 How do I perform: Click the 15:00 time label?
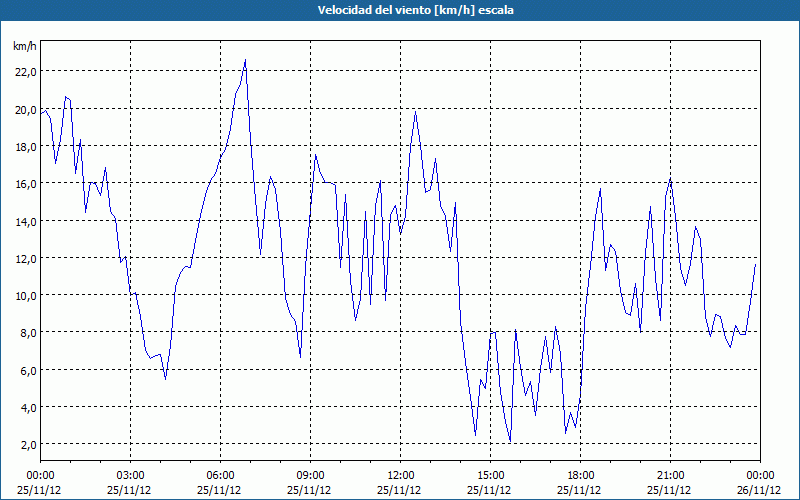pos(490,476)
